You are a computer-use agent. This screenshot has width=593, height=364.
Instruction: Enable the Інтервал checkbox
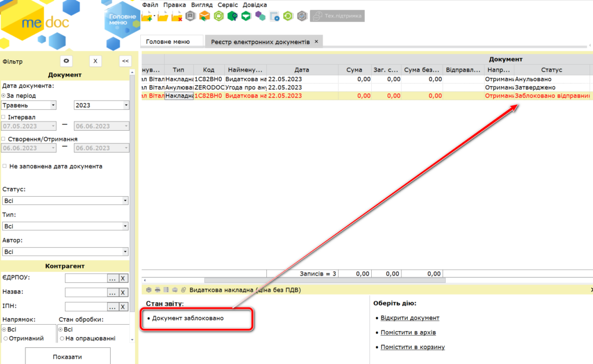tap(3, 116)
